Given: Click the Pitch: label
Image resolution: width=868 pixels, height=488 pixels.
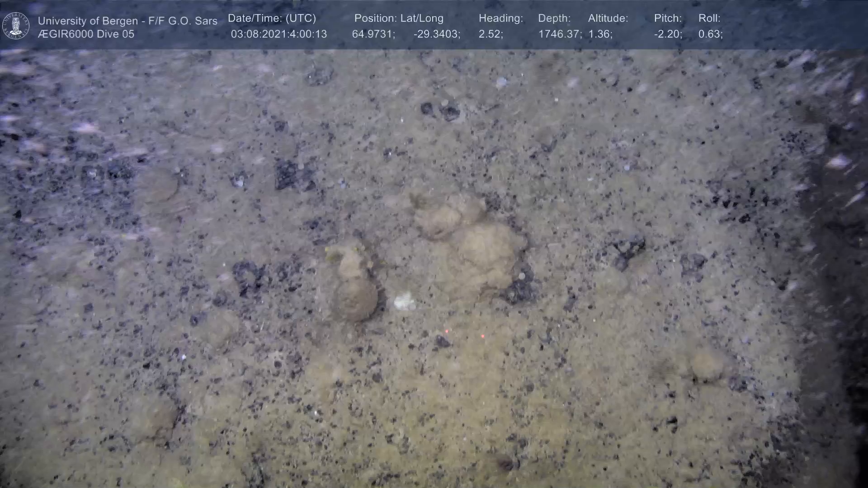Looking at the screenshot, I should [668, 19].
